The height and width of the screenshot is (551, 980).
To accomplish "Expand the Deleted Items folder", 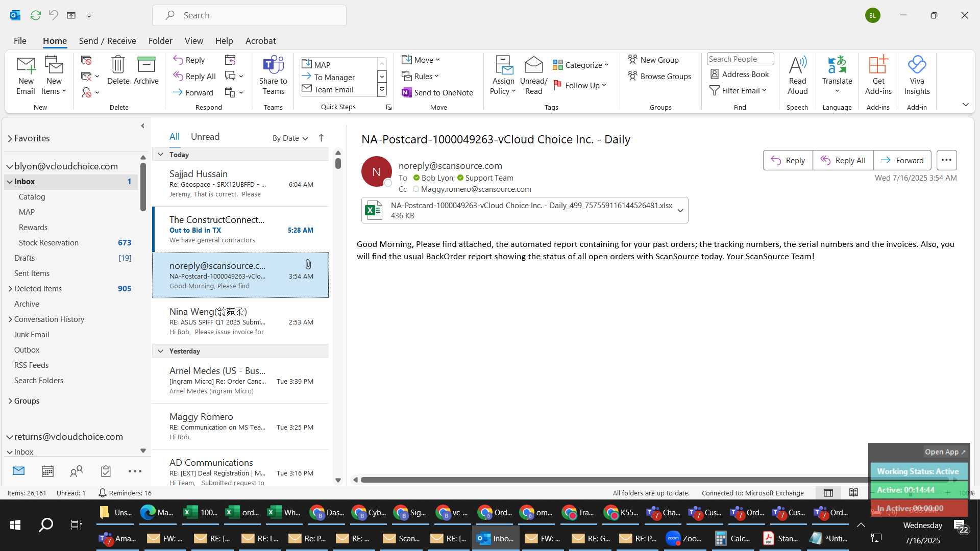I will pos(10,289).
